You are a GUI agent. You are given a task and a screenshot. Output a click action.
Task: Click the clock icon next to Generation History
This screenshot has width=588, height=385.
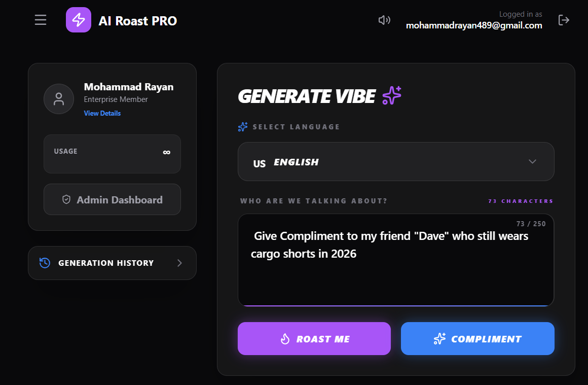44,263
